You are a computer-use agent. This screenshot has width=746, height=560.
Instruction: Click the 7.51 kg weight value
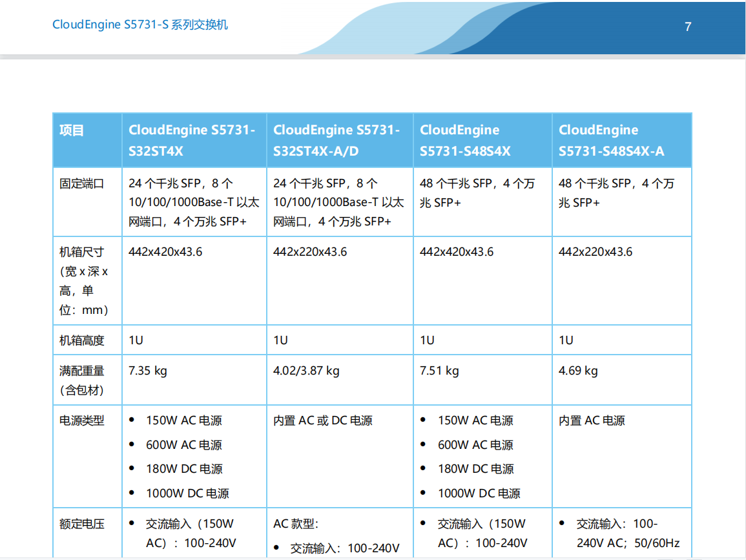(x=439, y=371)
